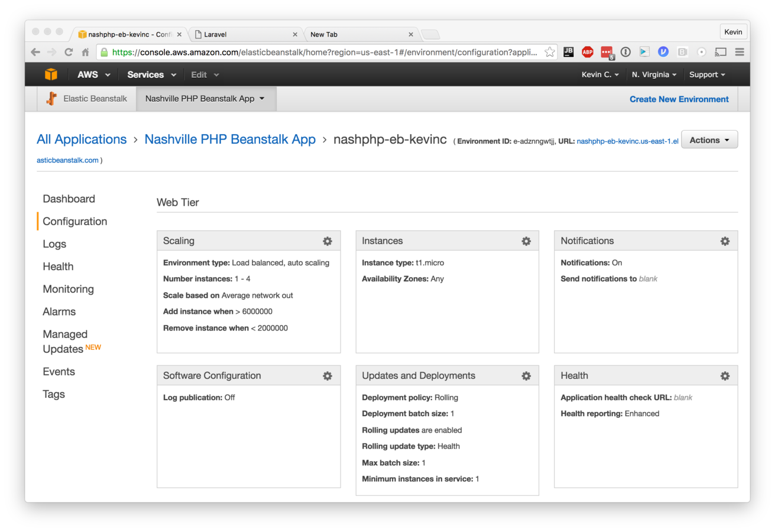
Task: Click 'Health reporting: Enhanced' text
Action: click(x=609, y=413)
